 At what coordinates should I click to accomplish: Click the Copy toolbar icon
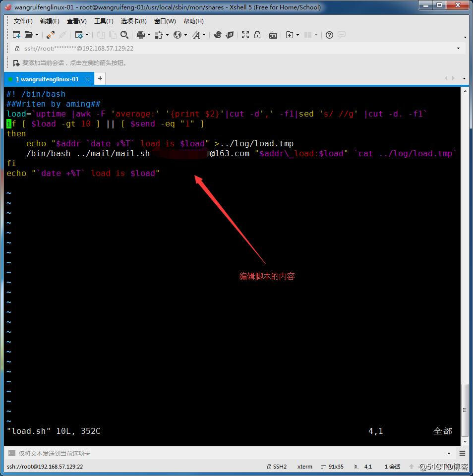click(x=101, y=35)
